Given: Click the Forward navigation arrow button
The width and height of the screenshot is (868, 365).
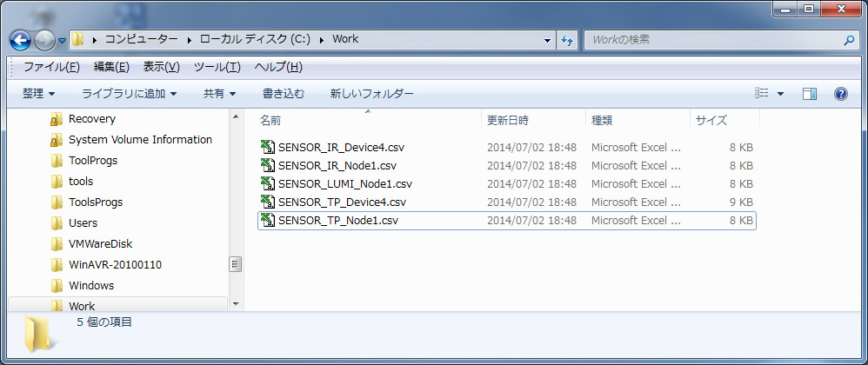Looking at the screenshot, I should click(44, 40).
